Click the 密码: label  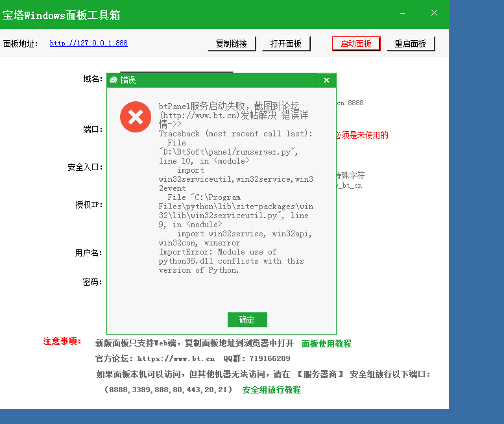pyautogui.click(x=92, y=282)
